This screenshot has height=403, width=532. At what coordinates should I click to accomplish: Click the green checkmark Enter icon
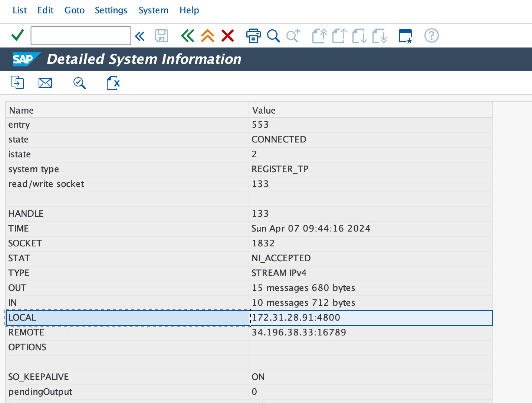tap(17, 36)
